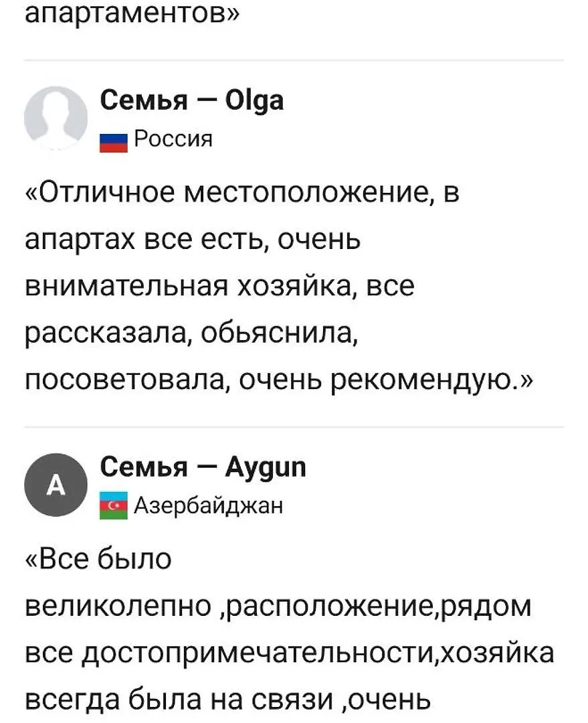Click the Azerbaijan flag icon

pos(113,506)
